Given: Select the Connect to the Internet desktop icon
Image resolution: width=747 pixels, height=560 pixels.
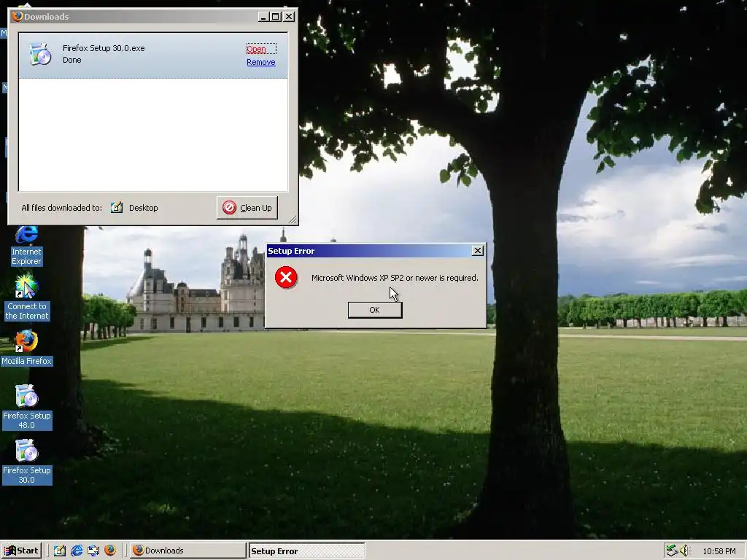Looking at the screenshot, I should click(27, 298).
